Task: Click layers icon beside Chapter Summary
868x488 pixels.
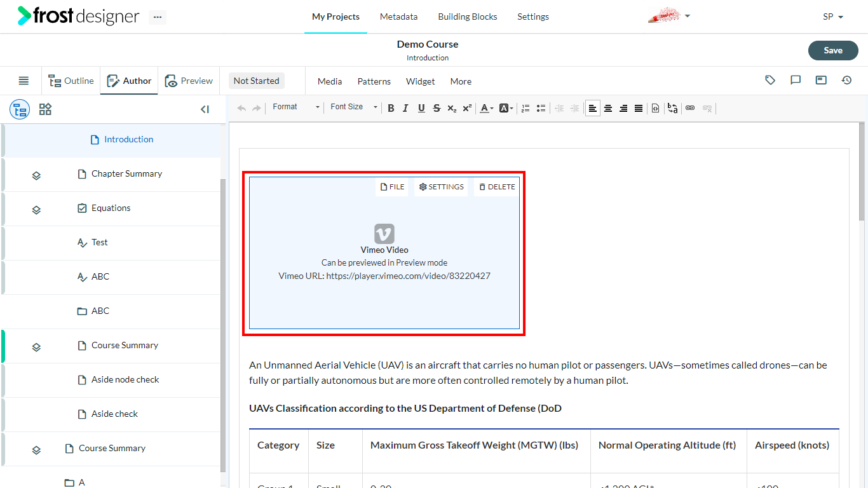Action: click(36, 175)
